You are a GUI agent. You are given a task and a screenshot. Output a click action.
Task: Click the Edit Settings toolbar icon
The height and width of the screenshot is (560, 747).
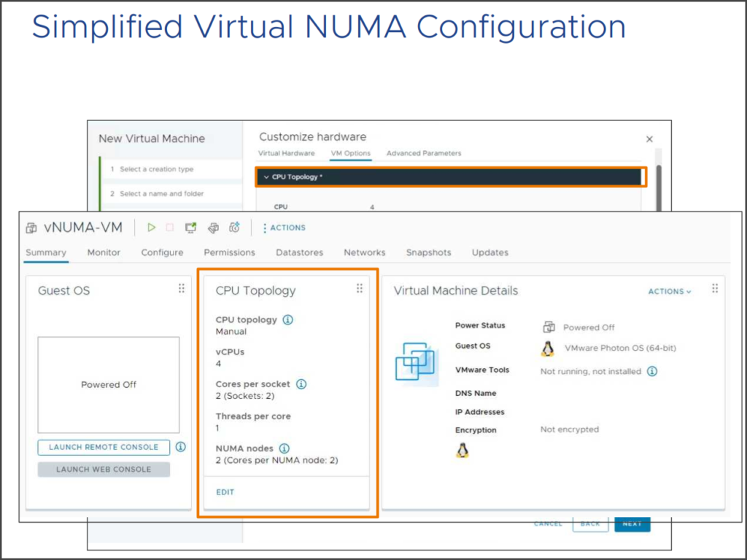(x=213, y=227)
